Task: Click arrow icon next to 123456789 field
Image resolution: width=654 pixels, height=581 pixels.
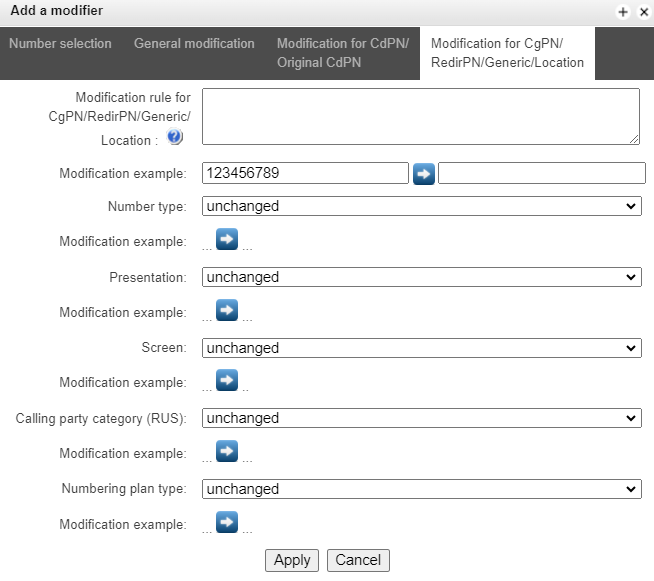Action: [423, 174]
